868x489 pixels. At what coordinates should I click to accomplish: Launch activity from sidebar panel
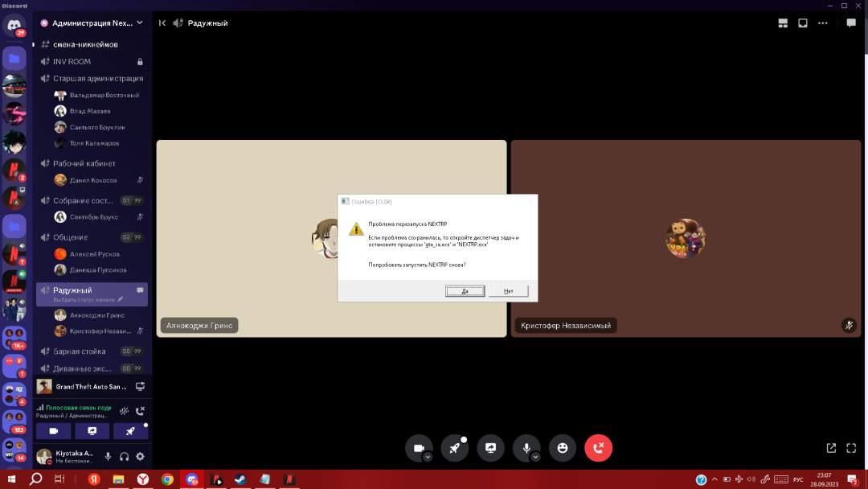pos(130,431)
